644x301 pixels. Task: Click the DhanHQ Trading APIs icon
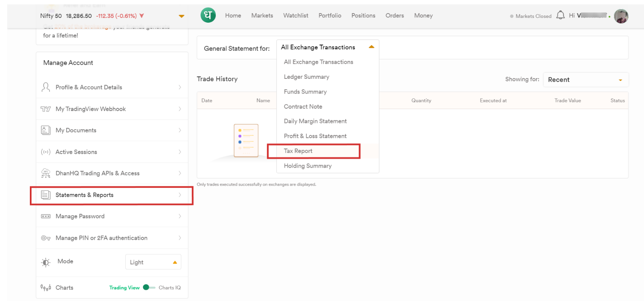[x=46, y=173]
